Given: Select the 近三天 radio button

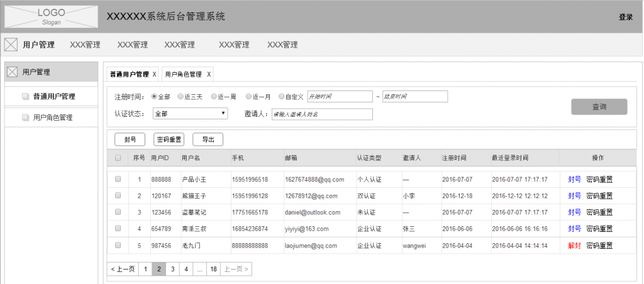Looking at the screenshot, I should pos(181,97).
